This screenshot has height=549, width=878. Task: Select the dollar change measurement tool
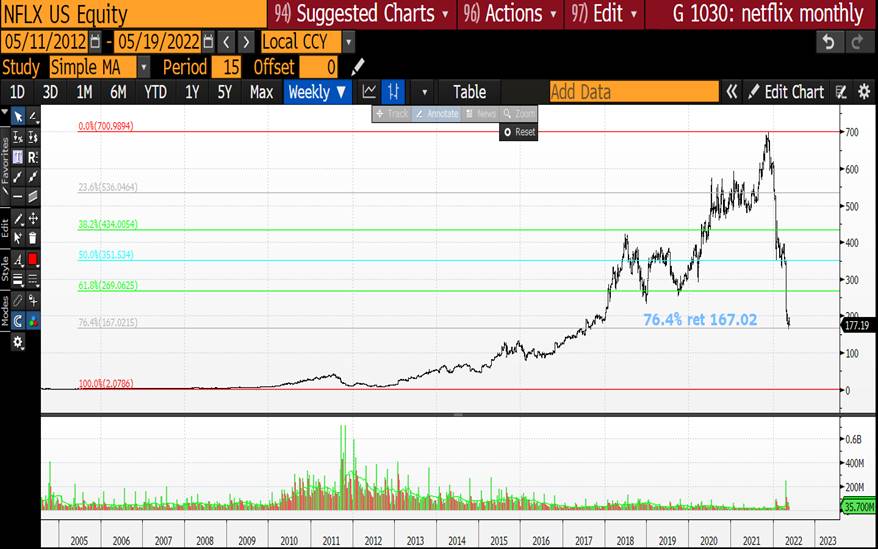click(x=33, y=137)
